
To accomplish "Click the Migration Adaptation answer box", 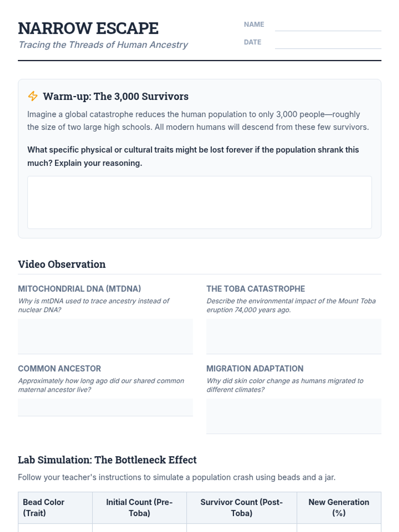I will click(x=294, y=416).
